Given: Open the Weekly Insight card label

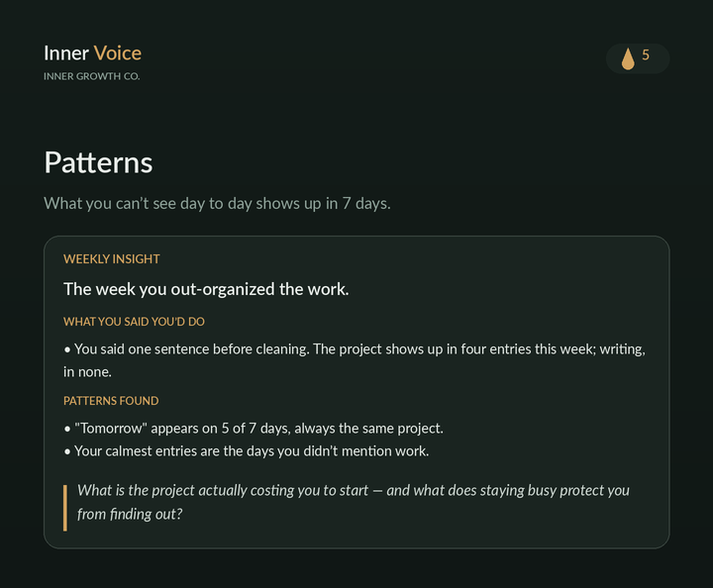Looking at the screenshot, I should [112, 259].
